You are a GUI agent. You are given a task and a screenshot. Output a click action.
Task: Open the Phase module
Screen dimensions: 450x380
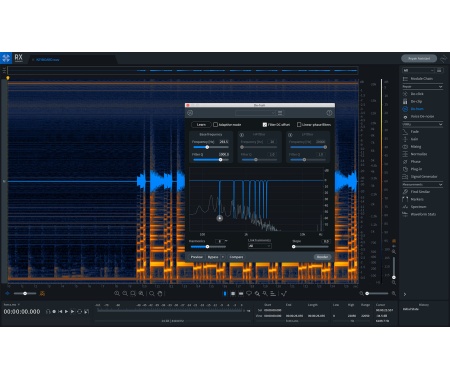pyautogui.click(x=415, y=162)
